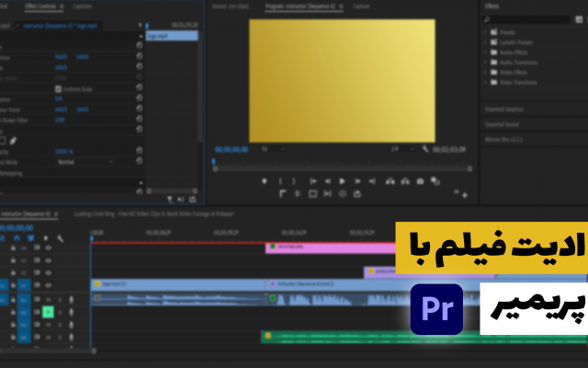Expand the Video Effects folder
Viewport: 588px width, 368px height.
pos(485,72)
